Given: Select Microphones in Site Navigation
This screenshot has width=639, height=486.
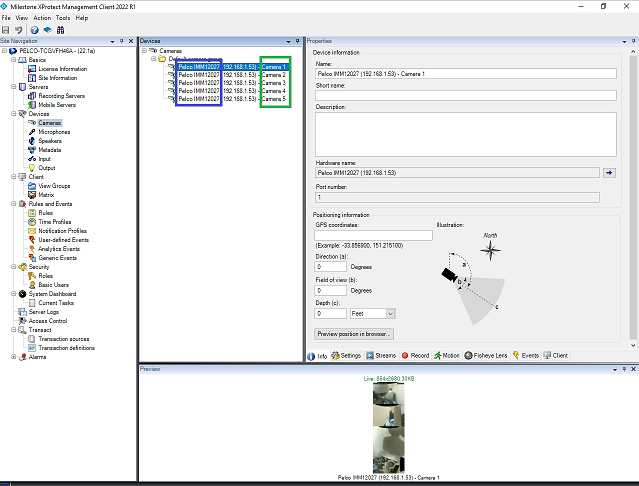Looking at the screenshot, I should 54,132.
